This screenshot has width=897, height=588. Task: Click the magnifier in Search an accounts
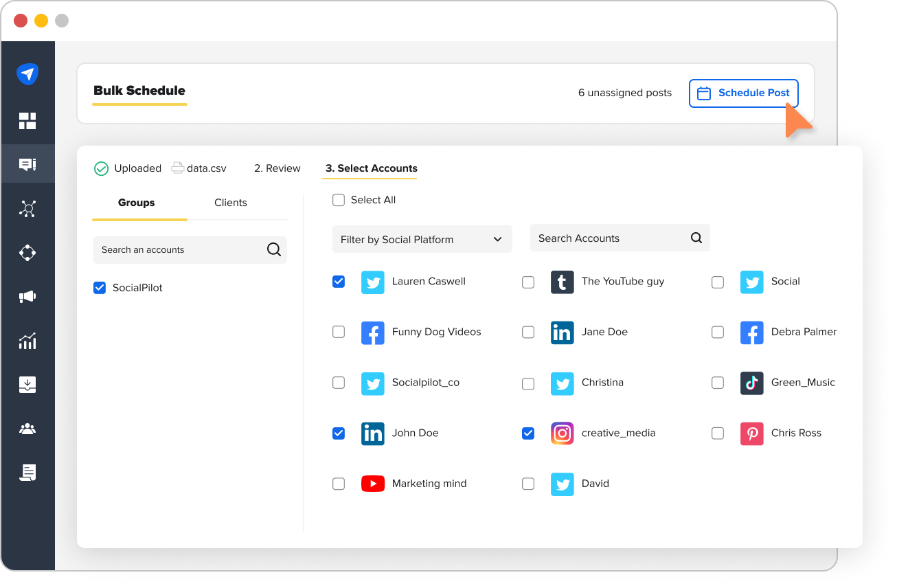pyautogui.click(x=274, y=249)
